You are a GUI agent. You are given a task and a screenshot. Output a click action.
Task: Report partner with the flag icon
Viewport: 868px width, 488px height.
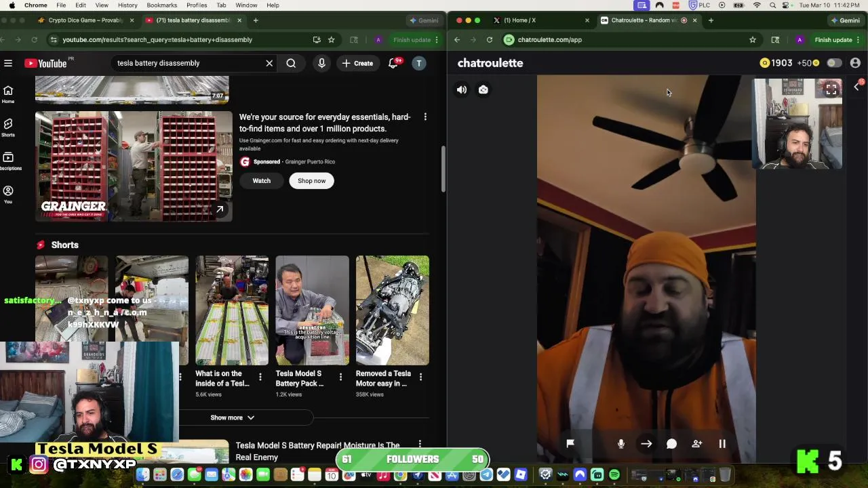pyautogui.click(x=570, y=443)
